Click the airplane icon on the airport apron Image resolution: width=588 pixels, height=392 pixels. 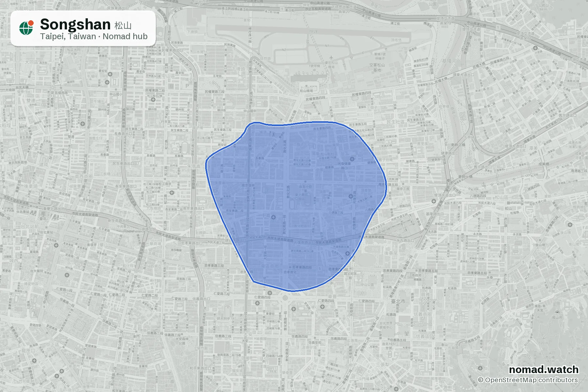[331, 58]
